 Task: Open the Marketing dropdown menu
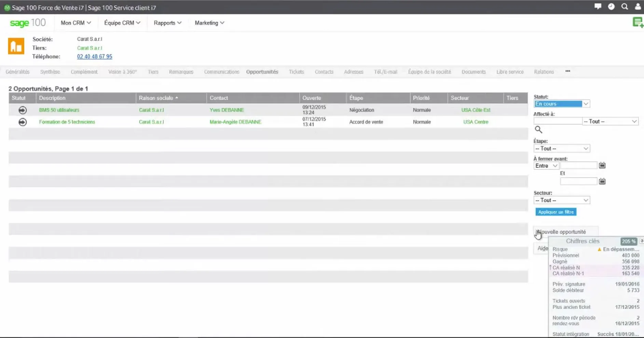click(x=209, y=23)
